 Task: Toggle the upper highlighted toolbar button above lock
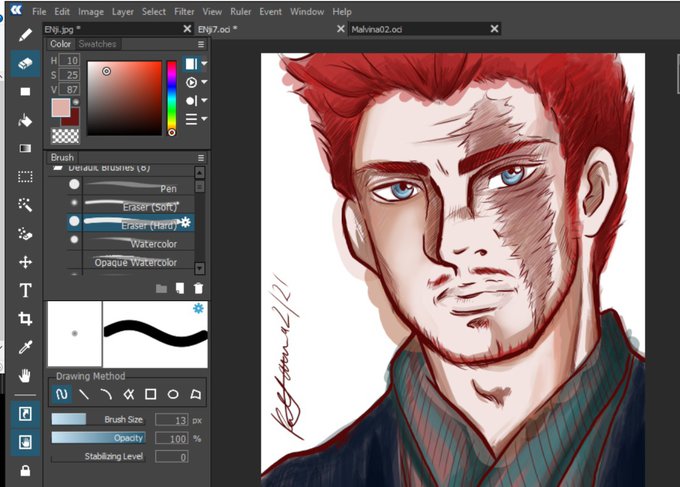[25, 414]
